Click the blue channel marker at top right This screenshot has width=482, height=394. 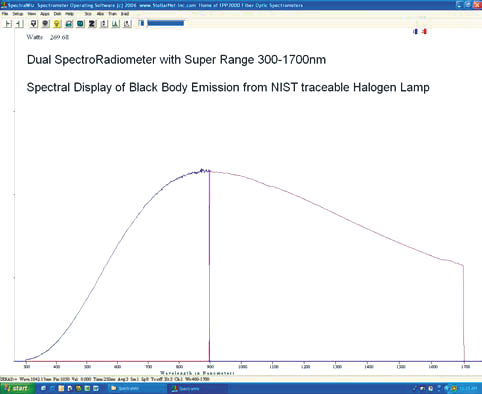point(415,32)
